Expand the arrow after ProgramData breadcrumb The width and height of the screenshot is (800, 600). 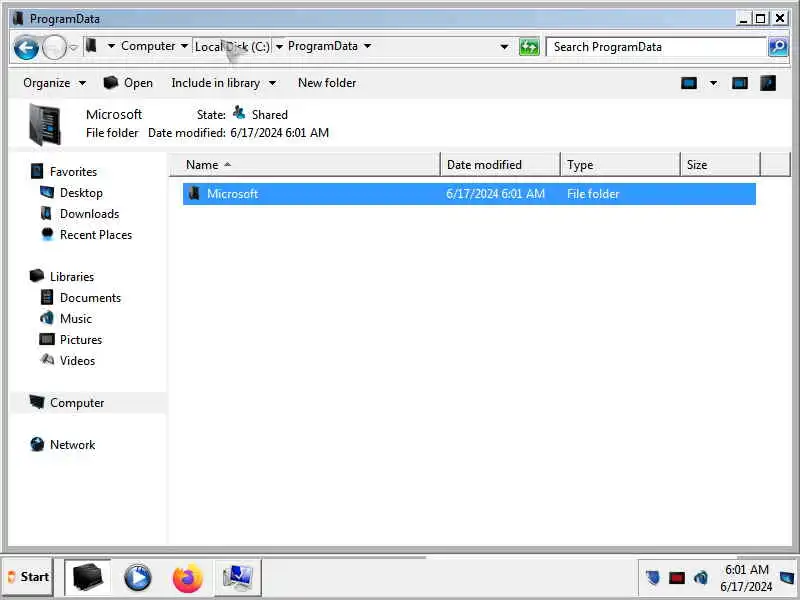[367, 46]
